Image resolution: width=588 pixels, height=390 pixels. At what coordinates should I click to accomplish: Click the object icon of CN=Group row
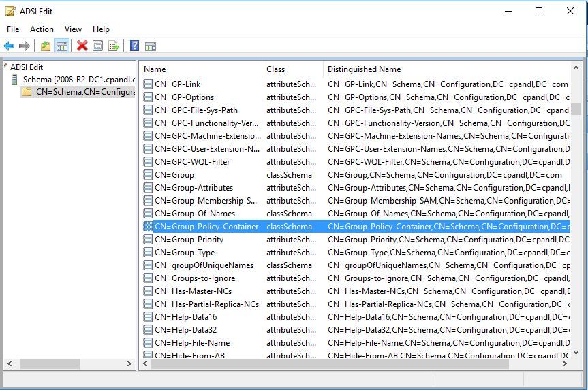pyautogui.click(x=148, y=175)
